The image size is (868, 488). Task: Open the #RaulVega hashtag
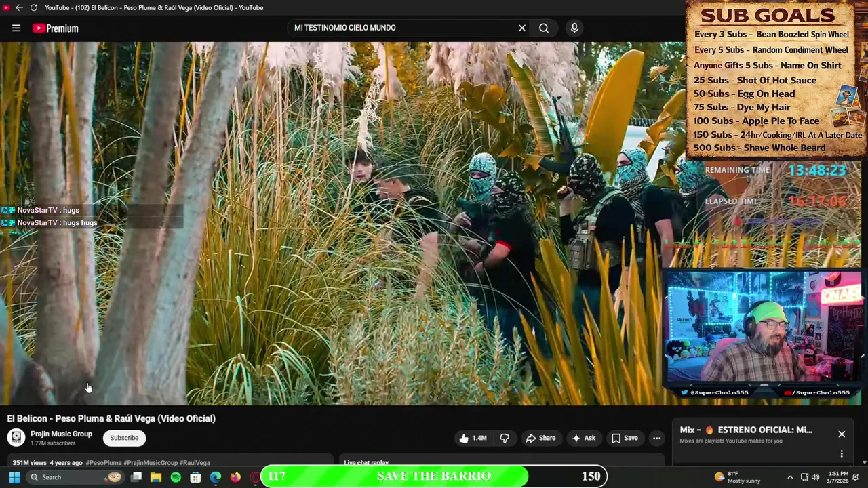pos(195,463)
